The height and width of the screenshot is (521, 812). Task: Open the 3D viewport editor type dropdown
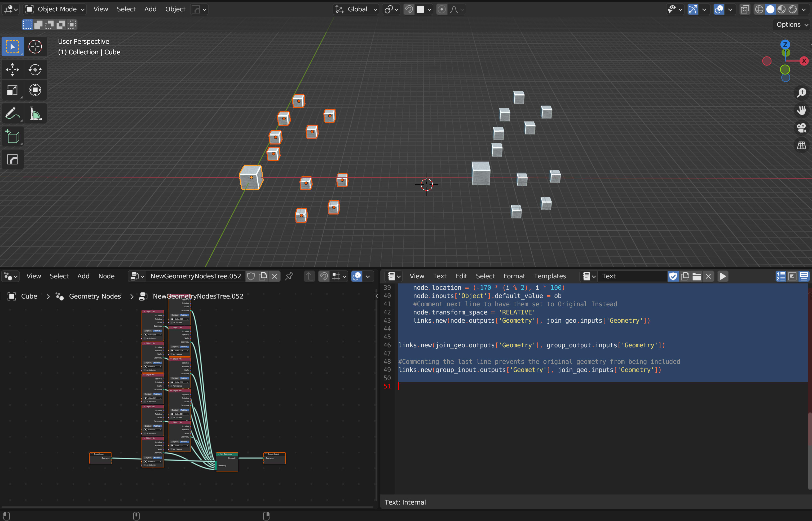pyautogui.click(x=11, y=9)
